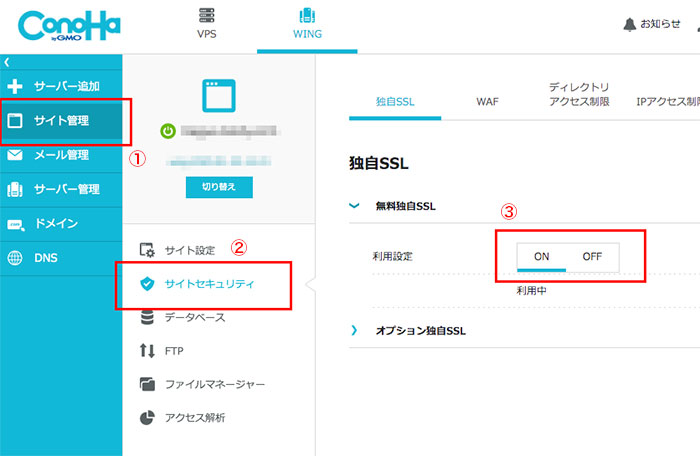This screenshot has height=456, width=700.
Task: Click the 切り替え button
Action: point(219,187)
